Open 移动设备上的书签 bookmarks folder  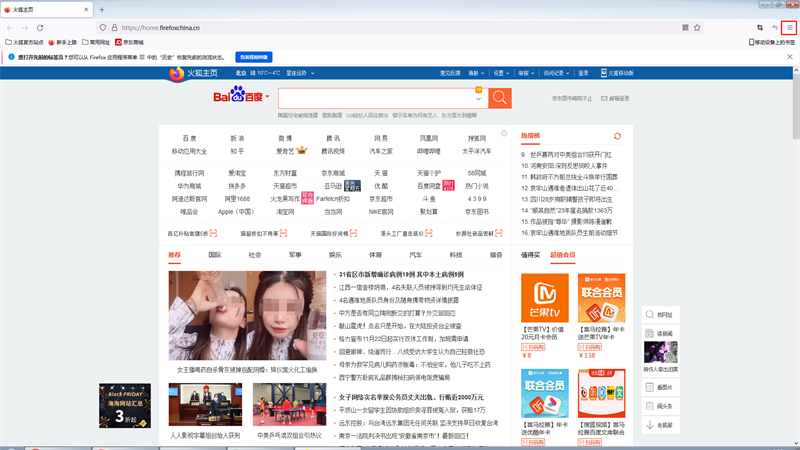[771, 42]
